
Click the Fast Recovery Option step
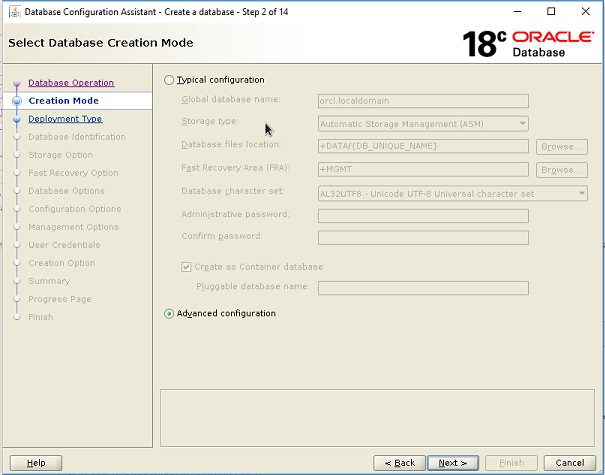[x=73, y=173]
